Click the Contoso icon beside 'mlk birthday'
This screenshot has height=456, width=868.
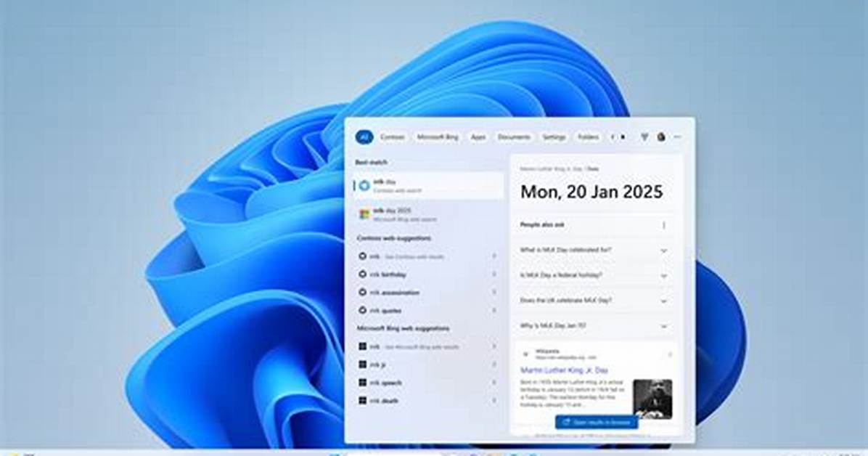click(363, 274)
